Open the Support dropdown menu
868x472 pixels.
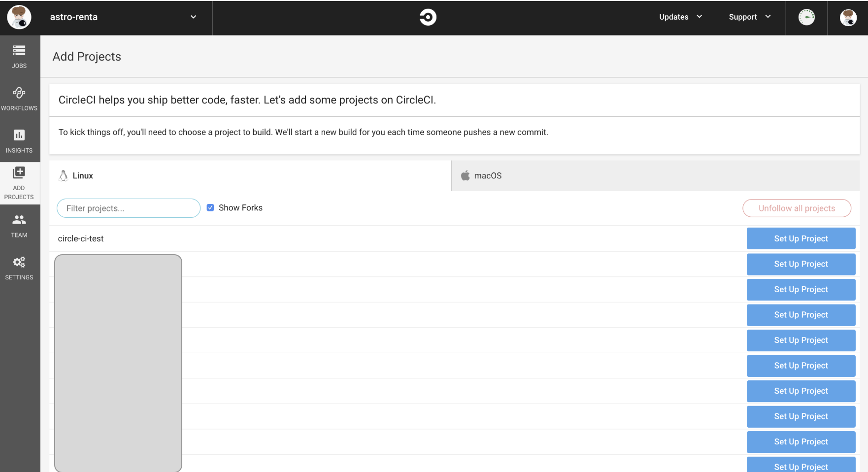pos(749,17)
